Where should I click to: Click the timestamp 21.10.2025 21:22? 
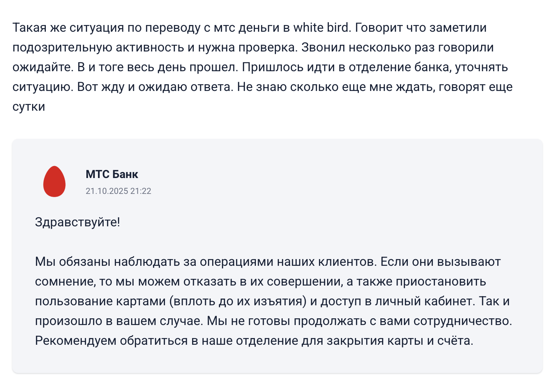[x=118, y=191]
